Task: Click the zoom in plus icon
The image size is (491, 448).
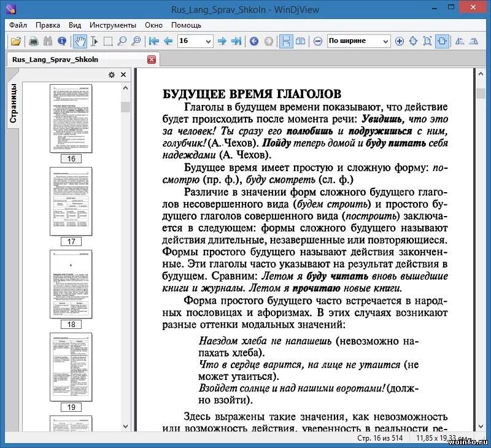Action: click(400, 41)
